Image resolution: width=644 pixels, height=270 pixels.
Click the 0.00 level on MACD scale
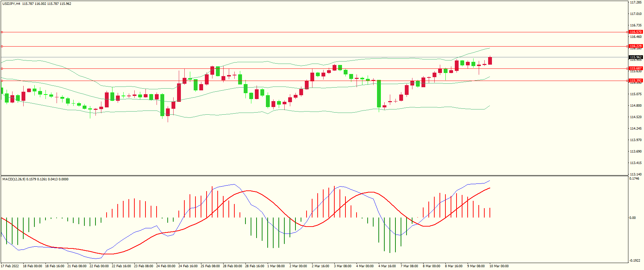coord(633,218)
